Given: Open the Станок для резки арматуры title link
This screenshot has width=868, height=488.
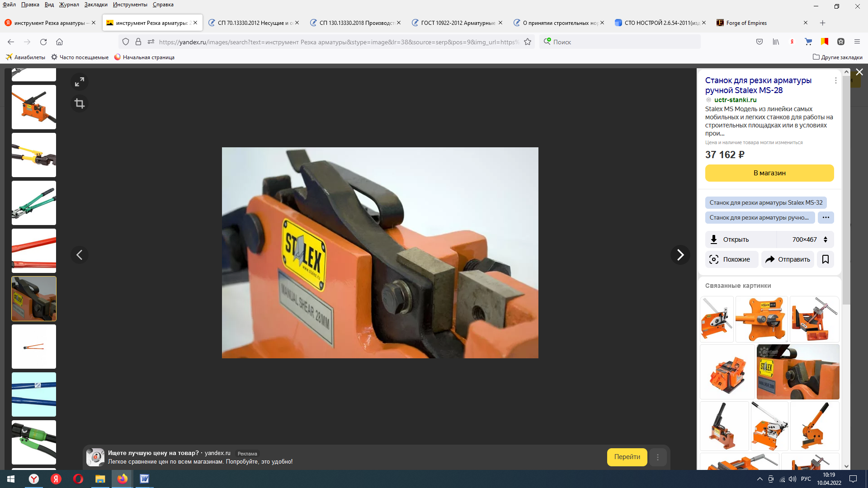Looking at the screenshot, I should pyautogui.click(x=758, y=85).
